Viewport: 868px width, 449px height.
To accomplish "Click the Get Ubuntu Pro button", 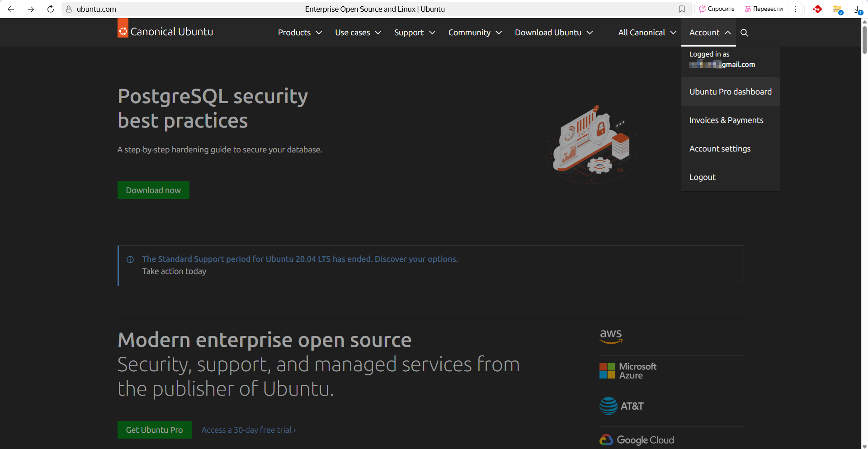I will [154, 430].
